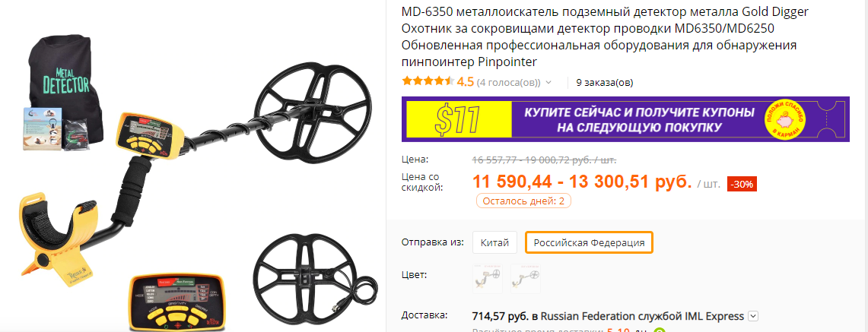Open the delivery method dropdown arrow

[x=753, y=316]
